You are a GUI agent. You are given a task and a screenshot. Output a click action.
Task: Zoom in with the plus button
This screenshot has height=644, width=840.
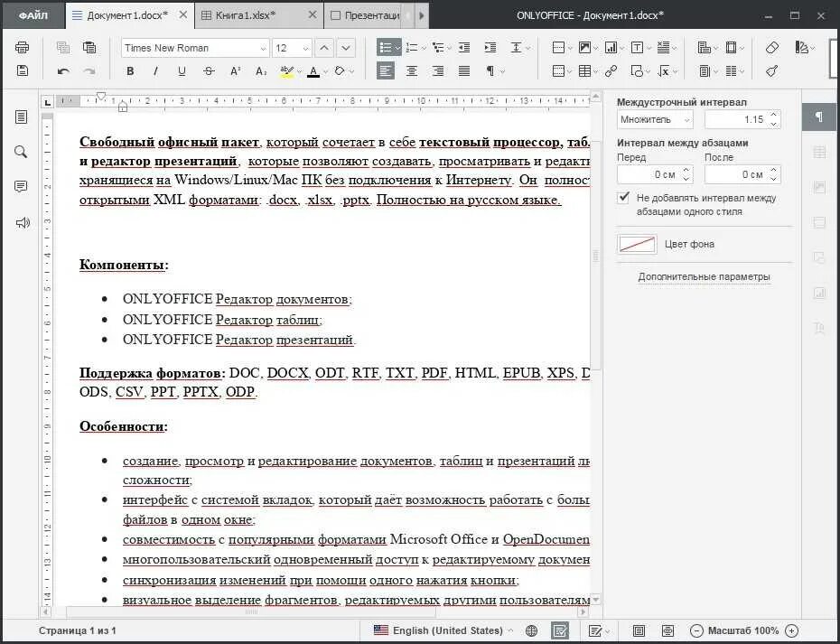click(792, 630)
